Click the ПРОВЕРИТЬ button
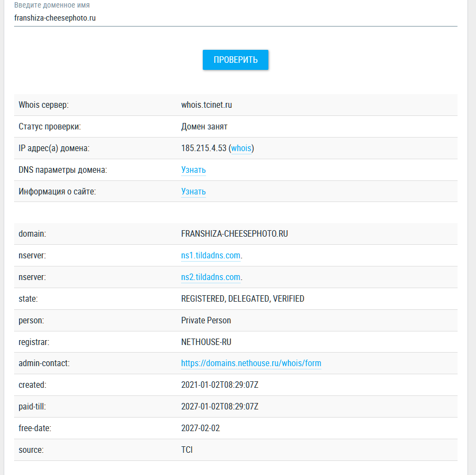This screenshot has width=476, height=475. coord(236,60)
